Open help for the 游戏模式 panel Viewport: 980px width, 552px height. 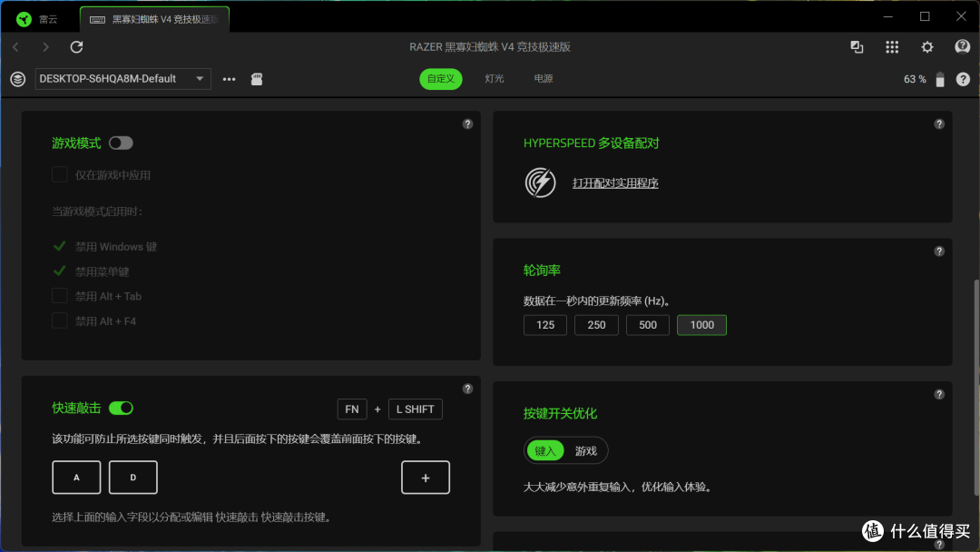pyautogui.click(x=467, y=123)
